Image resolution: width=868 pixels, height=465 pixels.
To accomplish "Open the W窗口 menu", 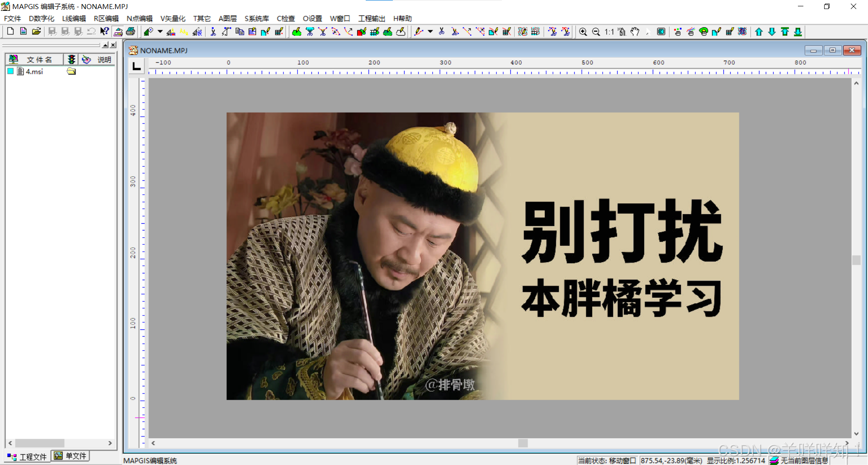I will [x=340, y=19].
